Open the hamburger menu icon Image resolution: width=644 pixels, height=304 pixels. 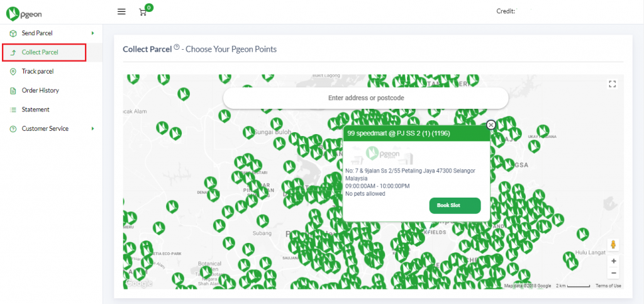point(121,12)
